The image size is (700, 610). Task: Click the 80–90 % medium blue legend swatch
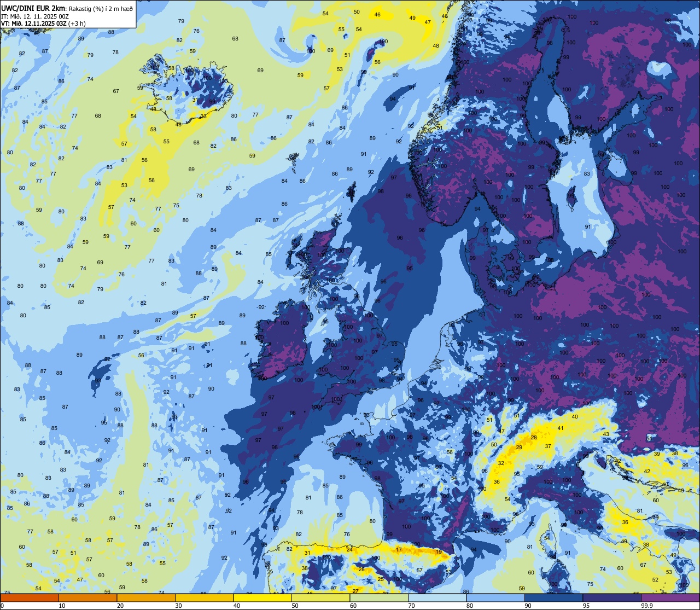click(495, 597)
